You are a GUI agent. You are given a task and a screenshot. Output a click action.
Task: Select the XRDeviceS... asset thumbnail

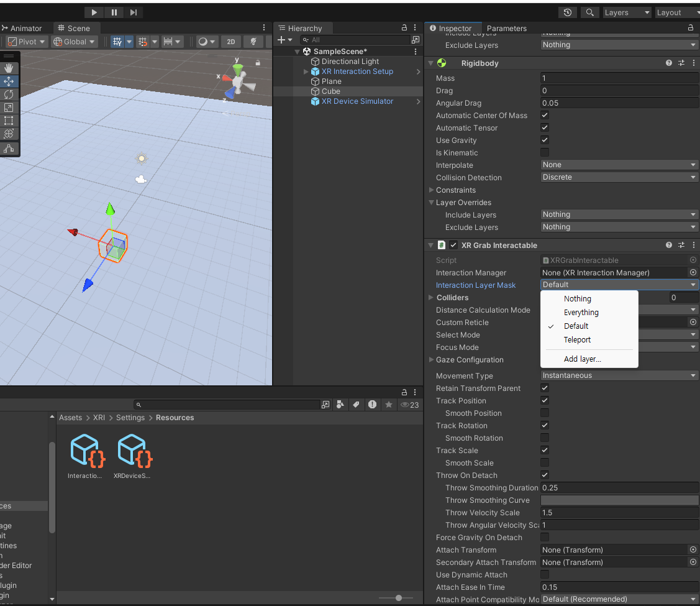coord(132,456)
